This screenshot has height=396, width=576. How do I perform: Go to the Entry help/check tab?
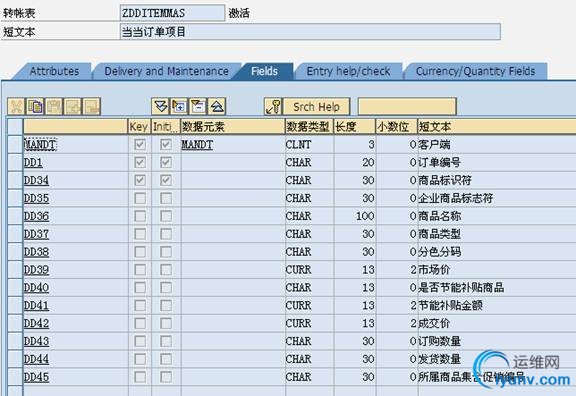click(x=348, y=71)
